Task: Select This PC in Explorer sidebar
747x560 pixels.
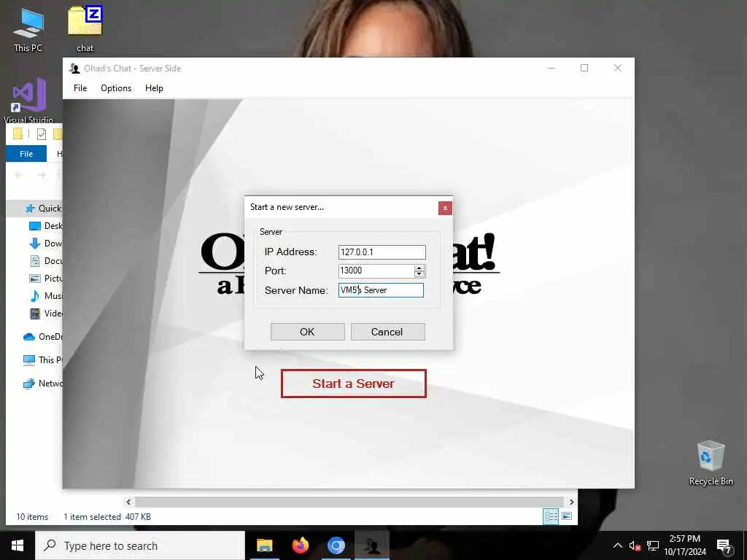Action: tap(42, 360)
